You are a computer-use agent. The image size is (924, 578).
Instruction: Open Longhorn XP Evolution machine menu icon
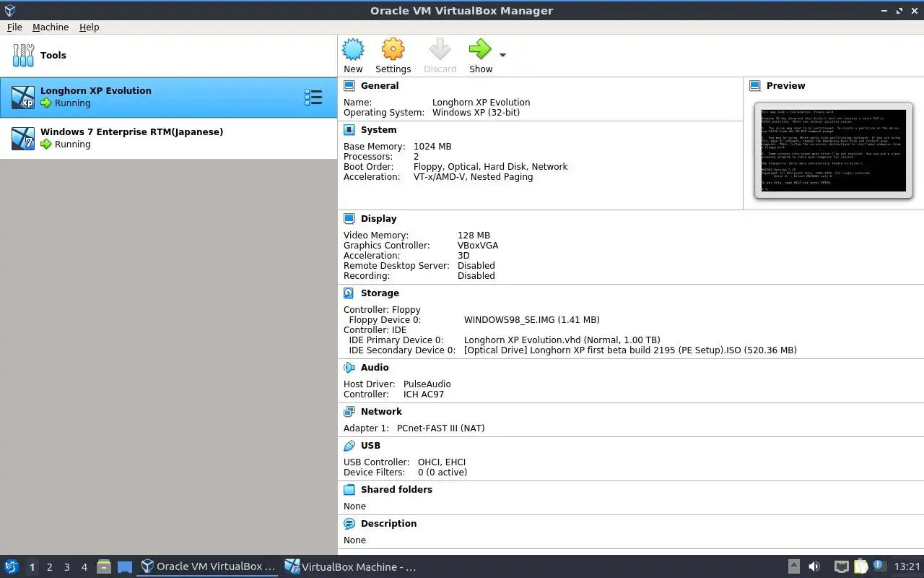[313, 98]
